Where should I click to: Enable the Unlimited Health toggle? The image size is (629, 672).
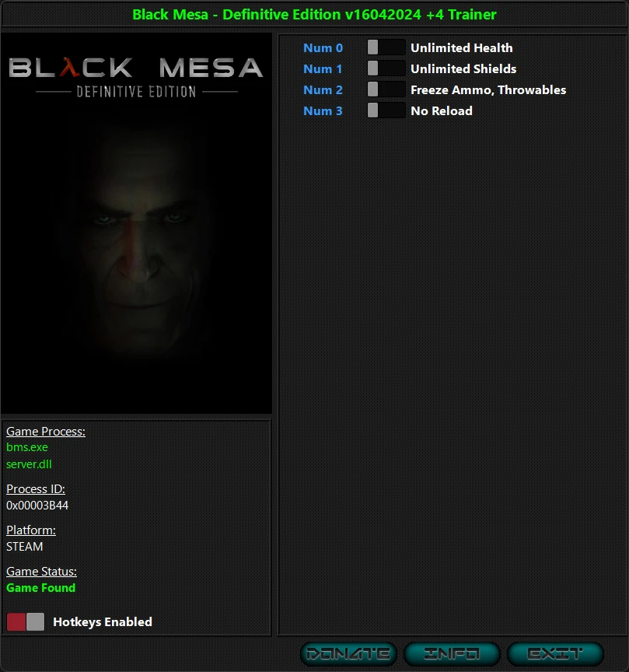tap(386, 47)
